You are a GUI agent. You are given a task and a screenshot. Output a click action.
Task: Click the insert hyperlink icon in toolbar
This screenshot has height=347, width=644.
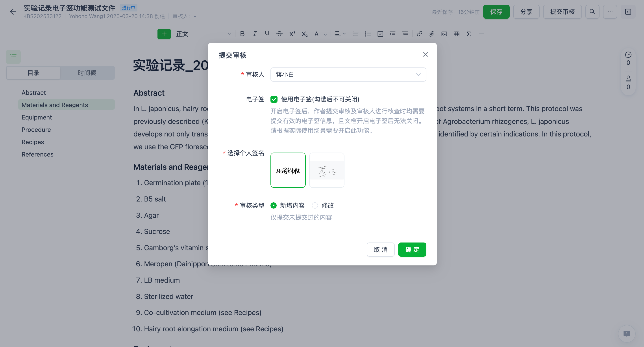click(x=419, y=34)
